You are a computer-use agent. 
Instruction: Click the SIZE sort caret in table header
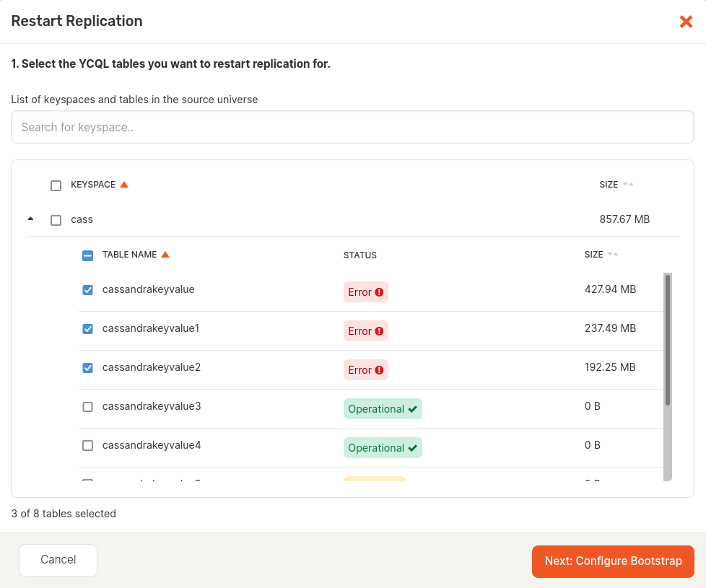click(x=614, y=254)
